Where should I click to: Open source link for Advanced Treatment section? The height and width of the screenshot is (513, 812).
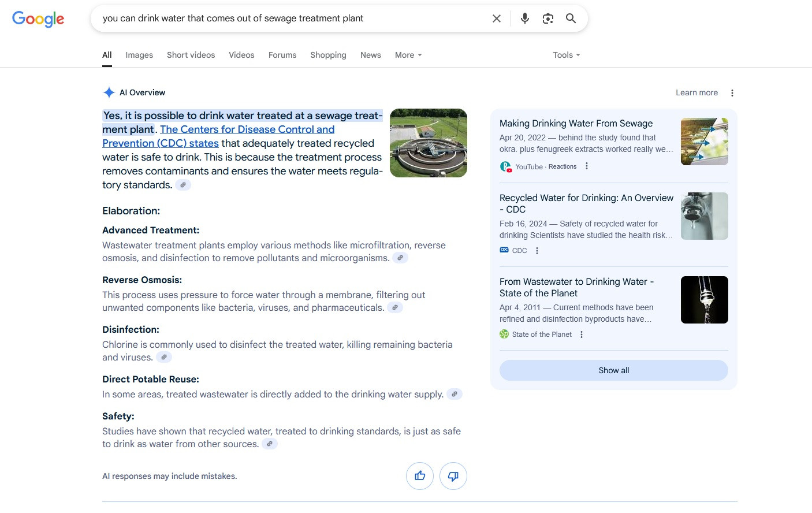[400, 258]
